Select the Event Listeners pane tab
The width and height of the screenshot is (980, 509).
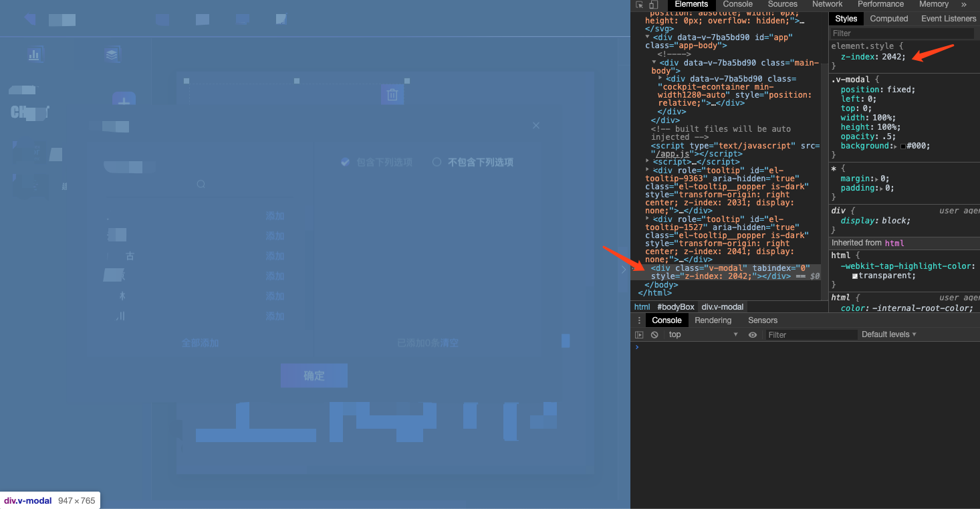click(948, 19)
